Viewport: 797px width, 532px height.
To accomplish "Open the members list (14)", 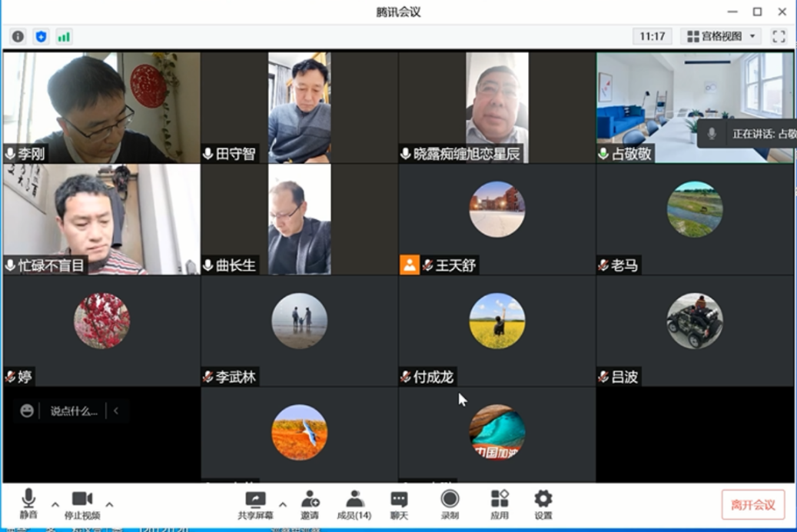I will 354,504.
